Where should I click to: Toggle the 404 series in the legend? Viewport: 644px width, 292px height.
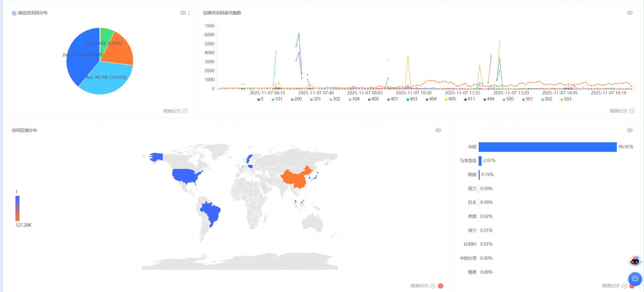(x=431, y=99)
